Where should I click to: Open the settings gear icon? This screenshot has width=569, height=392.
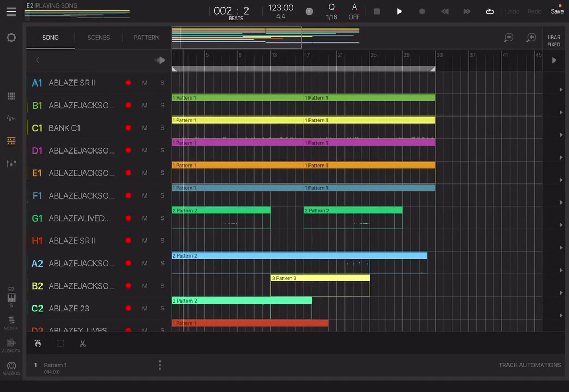pos(11,38)
